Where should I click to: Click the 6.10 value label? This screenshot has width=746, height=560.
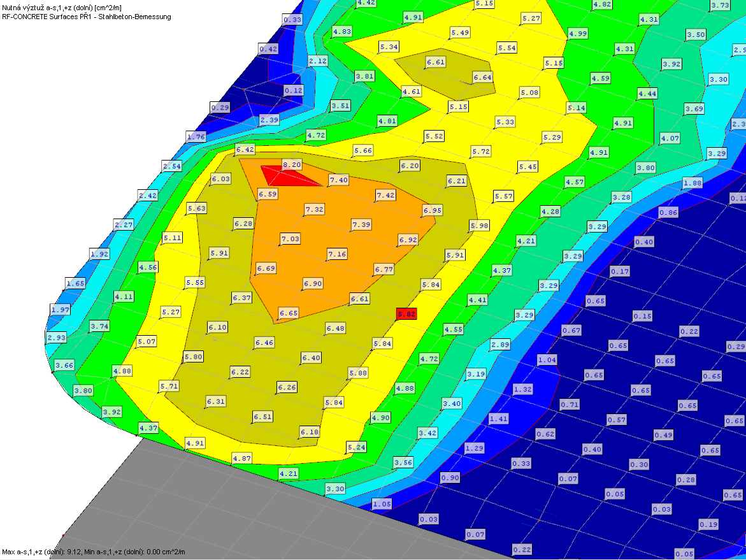point(217,327)
